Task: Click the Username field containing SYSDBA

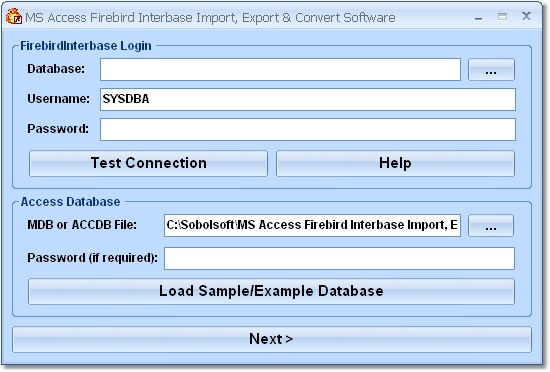Action: pos(308,99)
